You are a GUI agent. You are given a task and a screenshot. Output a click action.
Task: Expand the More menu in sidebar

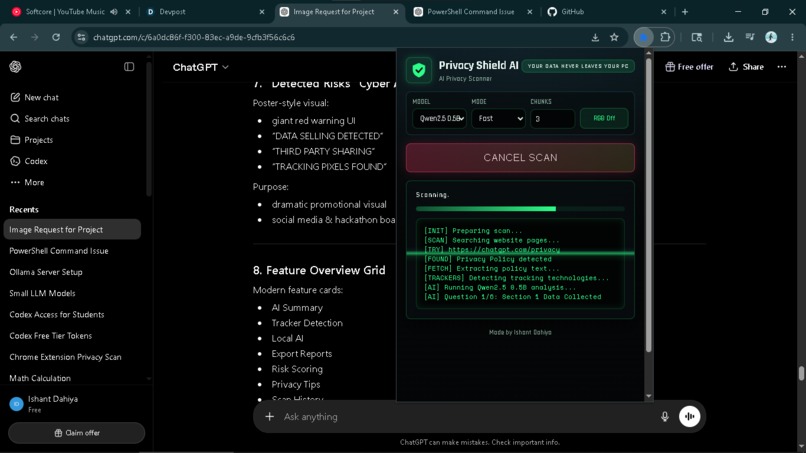(x=27, y=183)
